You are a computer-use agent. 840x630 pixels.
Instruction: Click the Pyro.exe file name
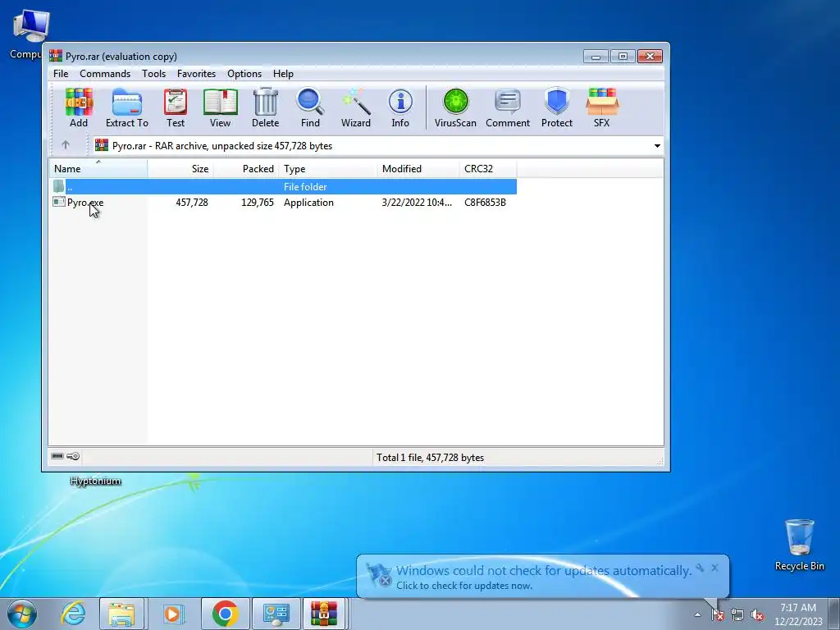pos(85,203)
